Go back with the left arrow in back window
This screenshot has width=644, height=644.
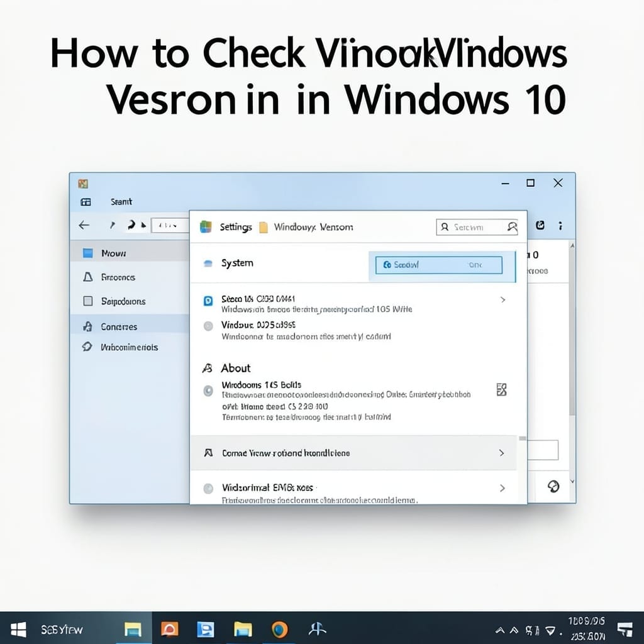coord(84,225)
